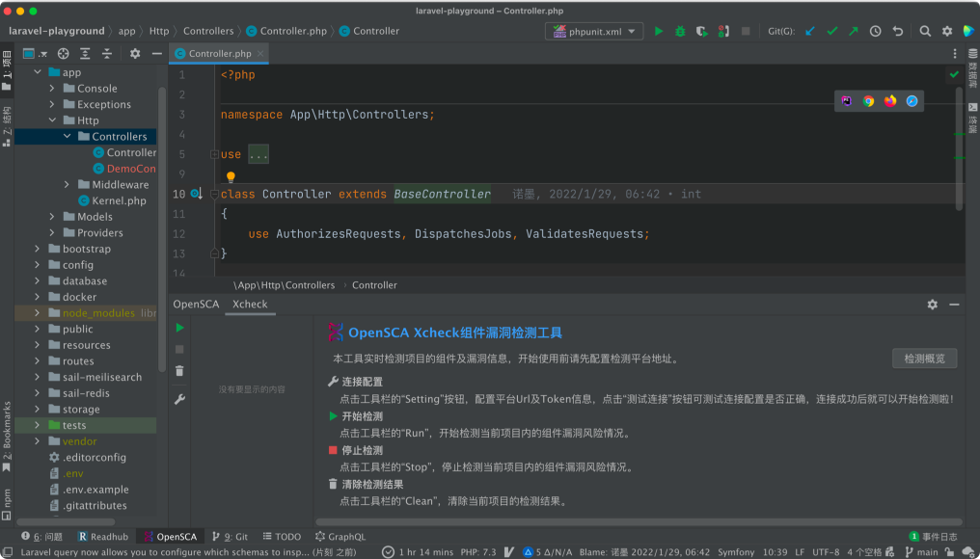
Task: Clean Xcheck detection results trash icon
Action: [180, 371]
